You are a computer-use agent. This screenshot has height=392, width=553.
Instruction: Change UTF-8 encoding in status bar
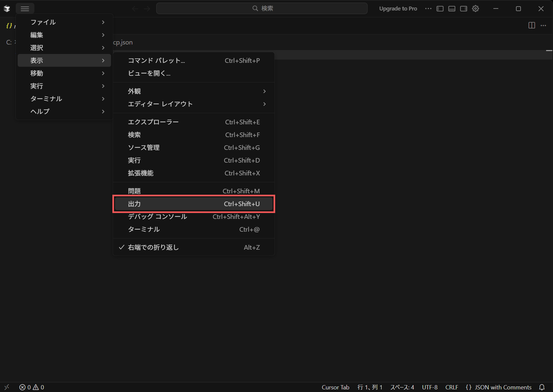[x=429, y=387]
